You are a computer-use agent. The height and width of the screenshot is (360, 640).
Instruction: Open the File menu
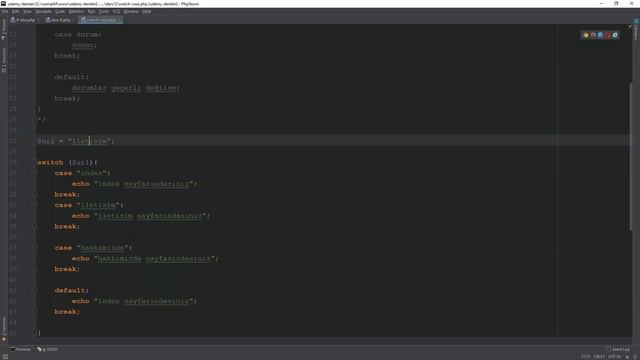pyautogui.click(x=4, y=12)
